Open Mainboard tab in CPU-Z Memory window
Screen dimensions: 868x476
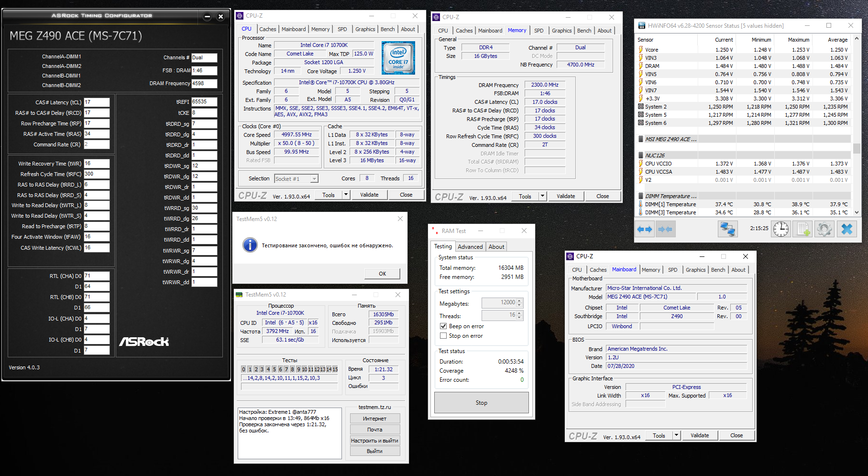pos(490,31)
